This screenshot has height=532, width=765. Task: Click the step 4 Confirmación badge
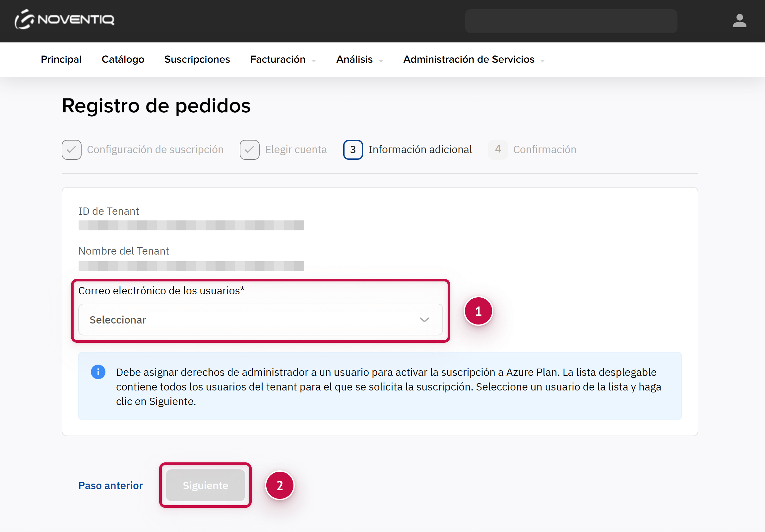click(x=497, y=149)
